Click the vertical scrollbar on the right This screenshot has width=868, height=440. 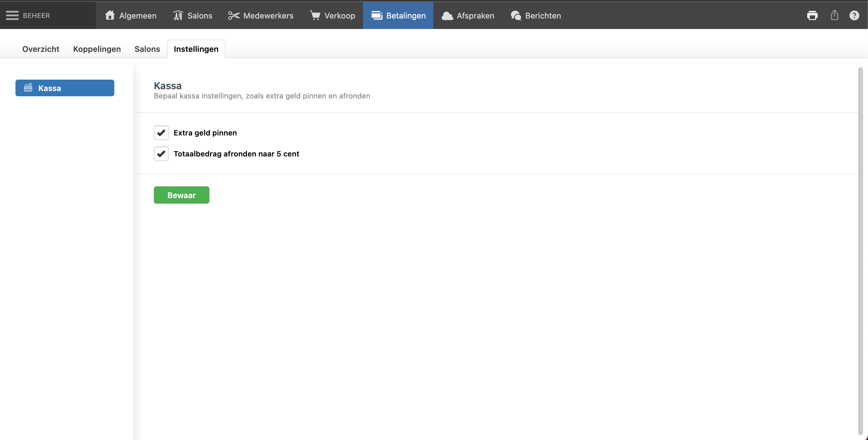(861, 251)
